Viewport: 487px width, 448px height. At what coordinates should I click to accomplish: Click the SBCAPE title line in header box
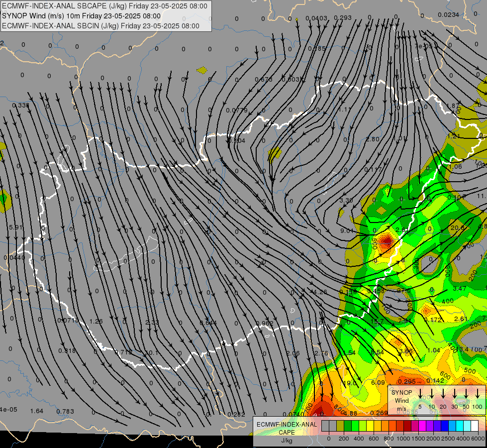pyautogui.click(x=104, y=6)
